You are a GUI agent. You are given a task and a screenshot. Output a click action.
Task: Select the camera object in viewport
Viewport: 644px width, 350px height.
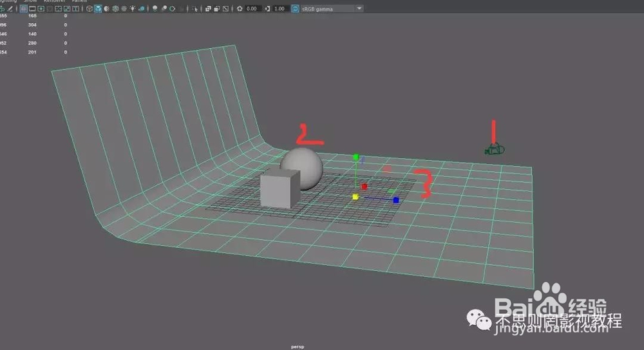click(x=495, y=149)
